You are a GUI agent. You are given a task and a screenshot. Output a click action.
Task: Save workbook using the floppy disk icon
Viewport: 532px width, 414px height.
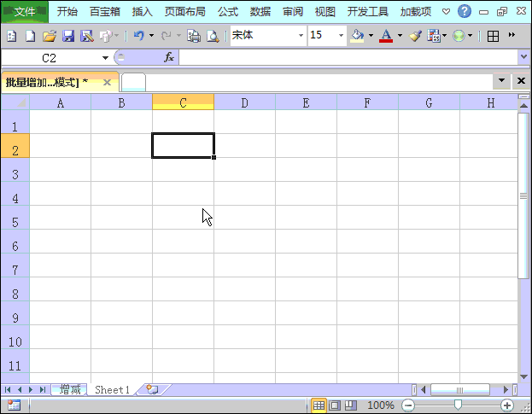point(68,36)
